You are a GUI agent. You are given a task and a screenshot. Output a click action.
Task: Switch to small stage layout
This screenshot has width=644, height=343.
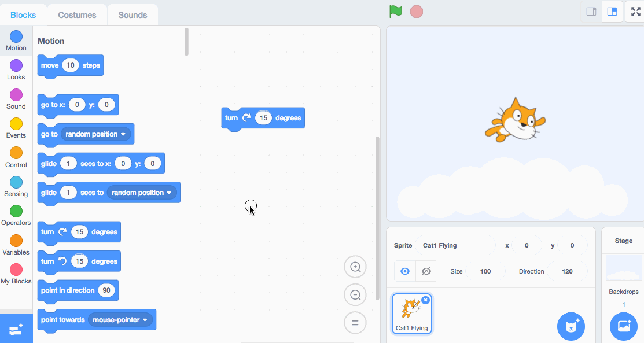click(x=591, y=12)
